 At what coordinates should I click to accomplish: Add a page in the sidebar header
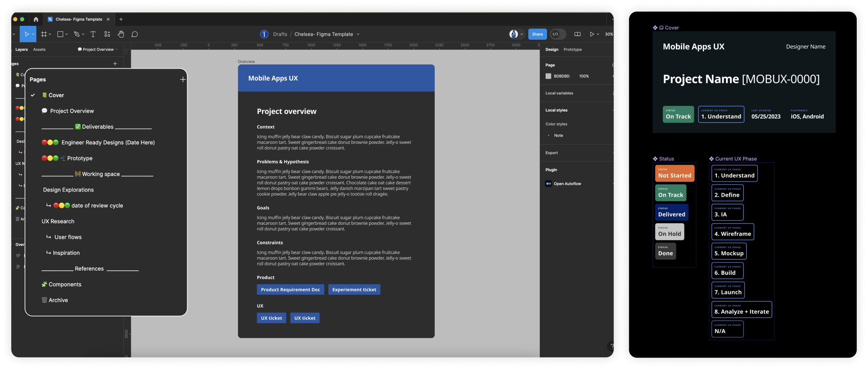115,64
